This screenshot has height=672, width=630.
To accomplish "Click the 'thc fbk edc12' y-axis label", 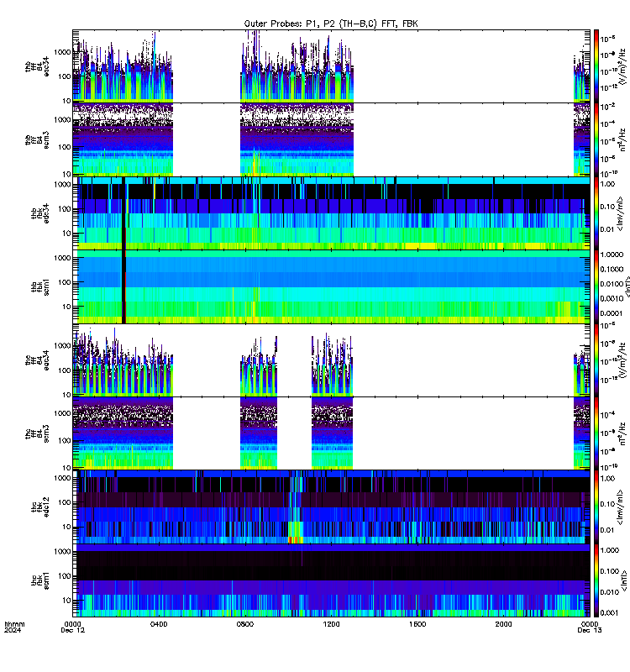I will coord(40,507).
